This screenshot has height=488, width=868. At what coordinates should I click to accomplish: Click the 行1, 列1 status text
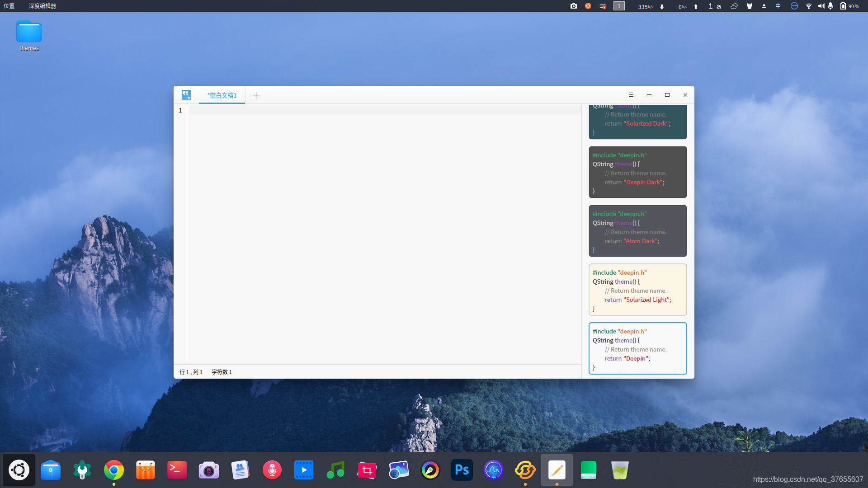(x=191, y=372)
